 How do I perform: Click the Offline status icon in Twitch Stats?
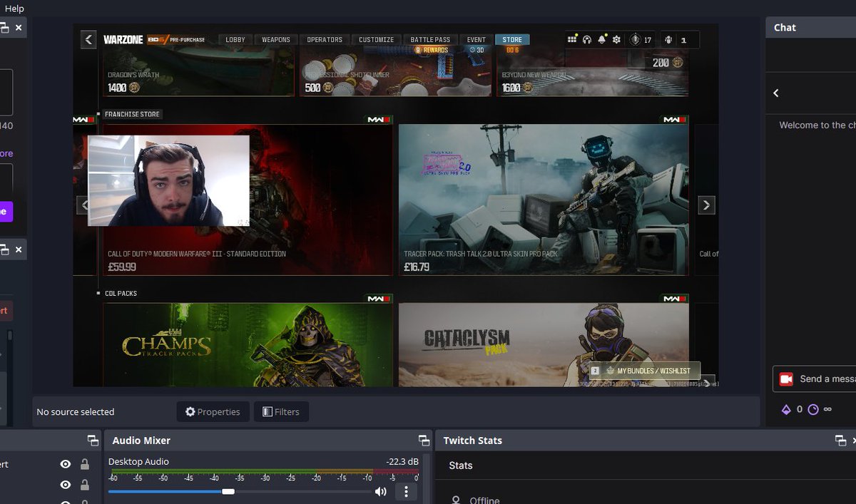tap(457, 500)
